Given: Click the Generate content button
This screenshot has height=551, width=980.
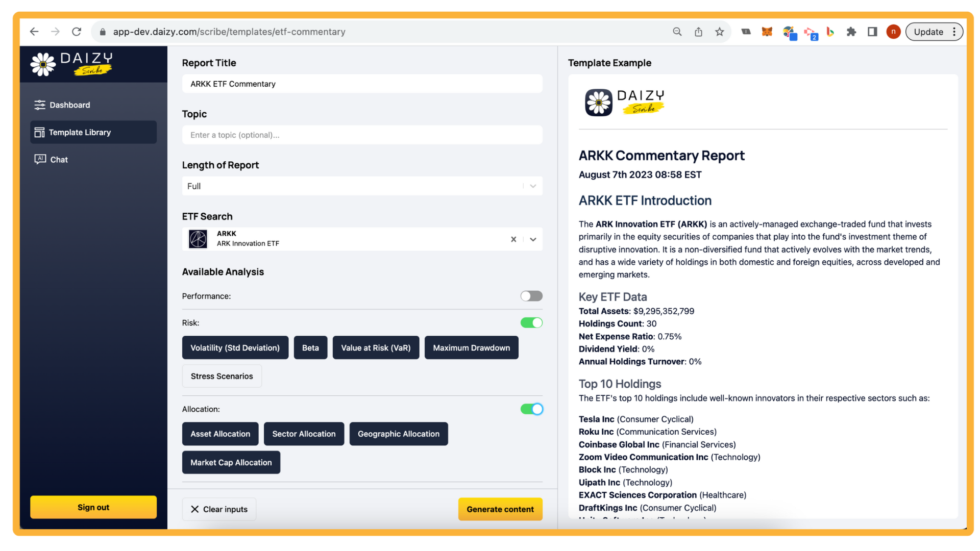Looking at the screenshot, I should point(500,509).
